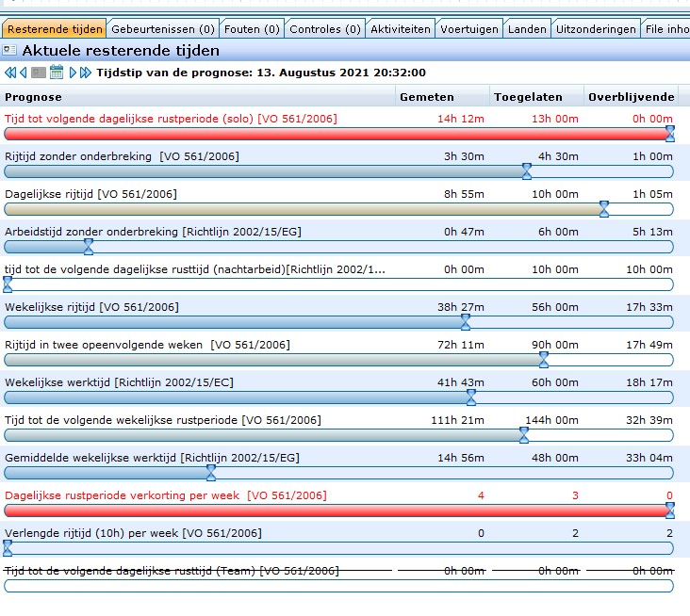This screenshot has width=690, height=616.
Task: Click the jump-to-last double right arrow
Action: pyautogui.click(x=86, y=73)
